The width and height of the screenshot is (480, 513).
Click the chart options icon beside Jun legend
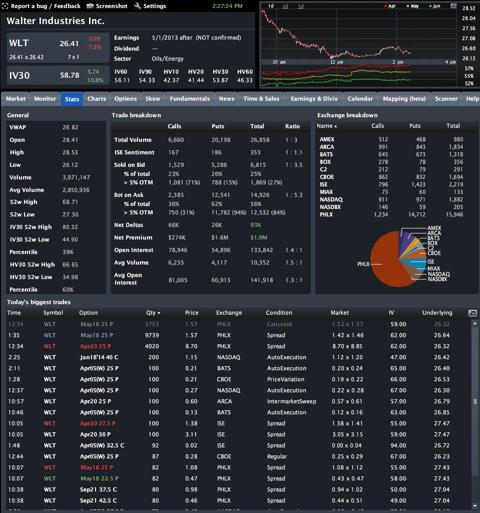click(453, 6)
